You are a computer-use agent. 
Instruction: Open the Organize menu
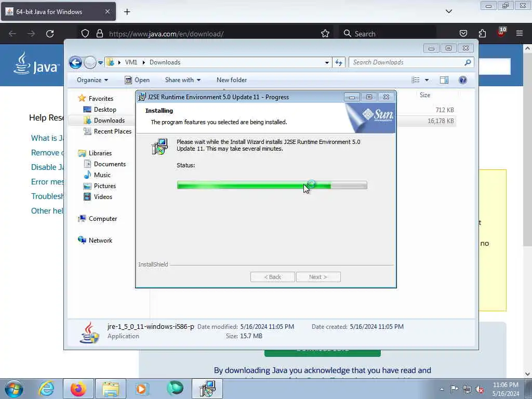(x=92, y=80)
